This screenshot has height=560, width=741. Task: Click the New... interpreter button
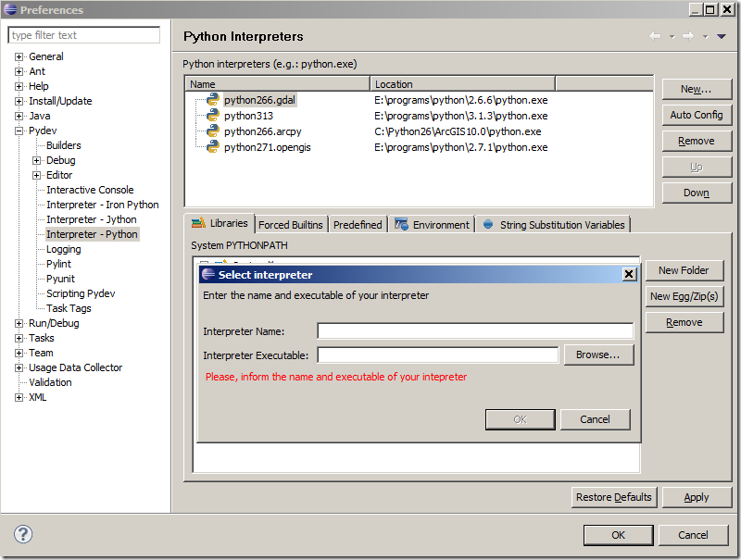coord(697,89)
